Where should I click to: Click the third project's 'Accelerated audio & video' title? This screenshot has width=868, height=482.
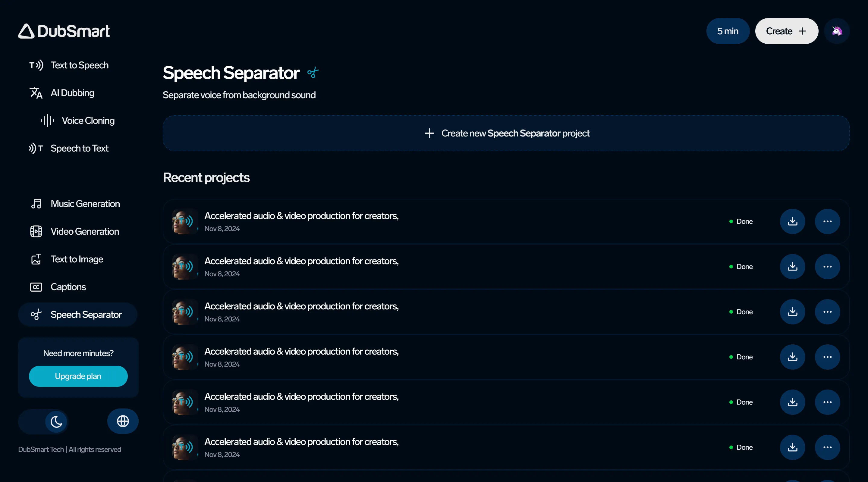coord(302,306)
